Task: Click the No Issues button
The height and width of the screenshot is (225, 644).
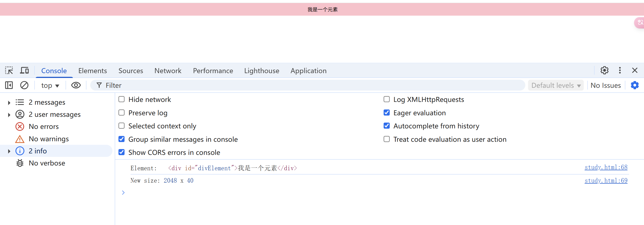Action: 605,86
